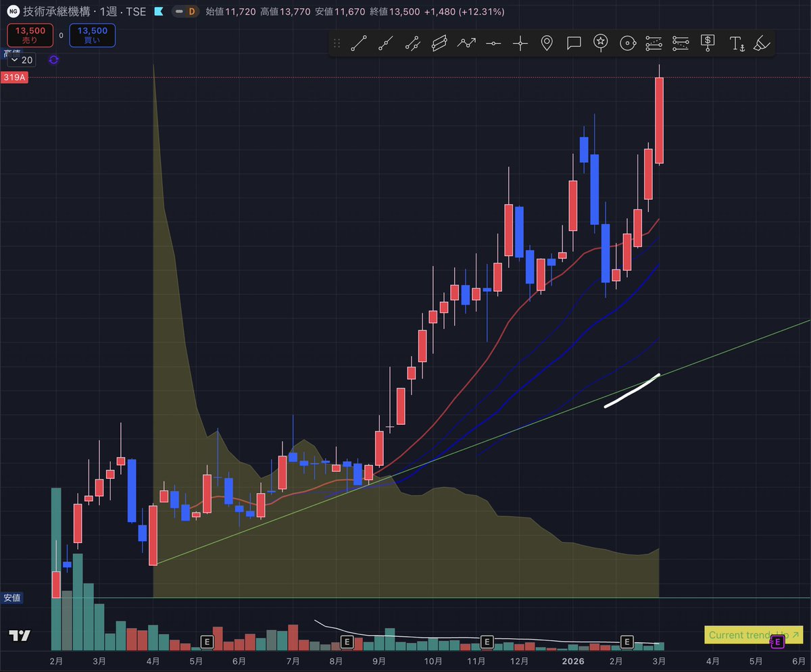This screenshot has width=811, height=672.
Task: Click the 安値 11,670 low value
Action: [341, 12]
